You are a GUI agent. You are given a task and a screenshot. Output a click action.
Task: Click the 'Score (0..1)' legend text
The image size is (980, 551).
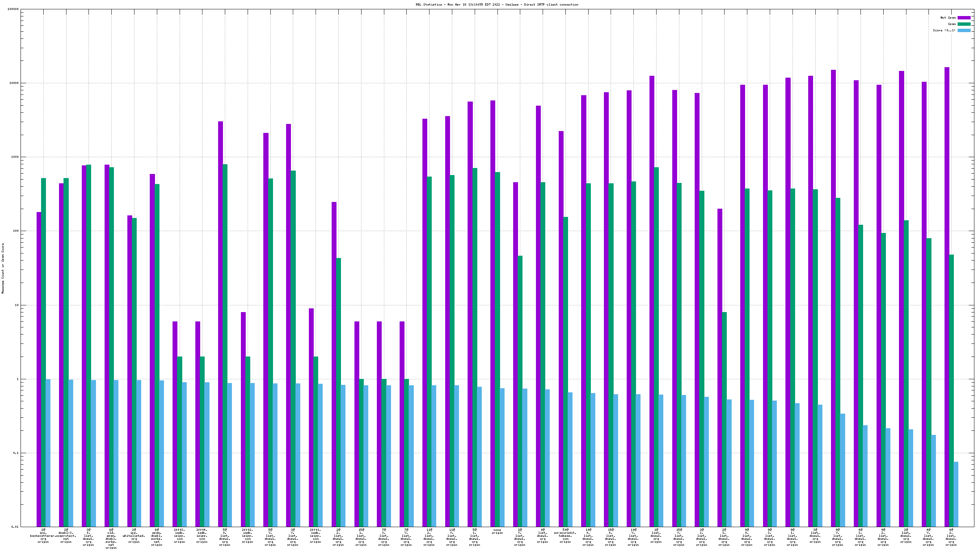[x=944, y=30]
